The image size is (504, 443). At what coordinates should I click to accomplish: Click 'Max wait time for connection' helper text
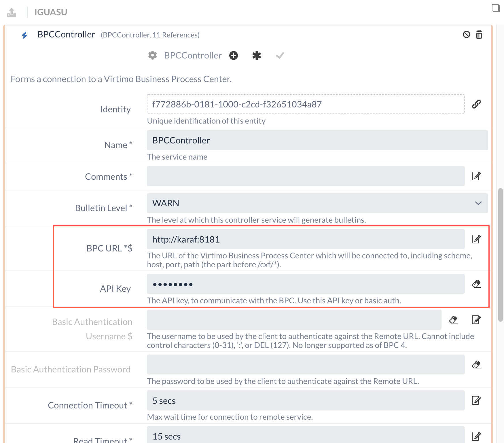pyautogui.click(x=230, y=417)
